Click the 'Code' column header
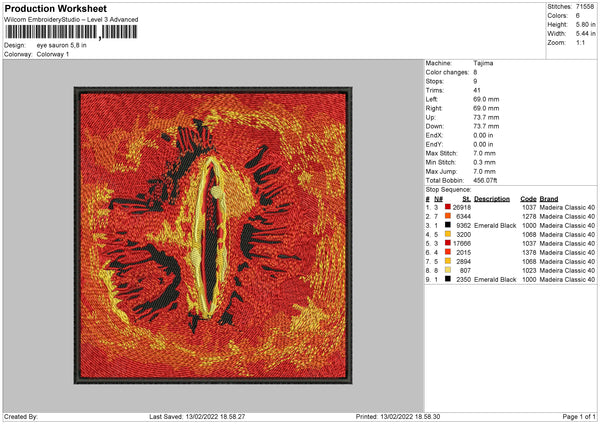Image resolution: width=600 pixels, height=424 pixels. [528, 199]
